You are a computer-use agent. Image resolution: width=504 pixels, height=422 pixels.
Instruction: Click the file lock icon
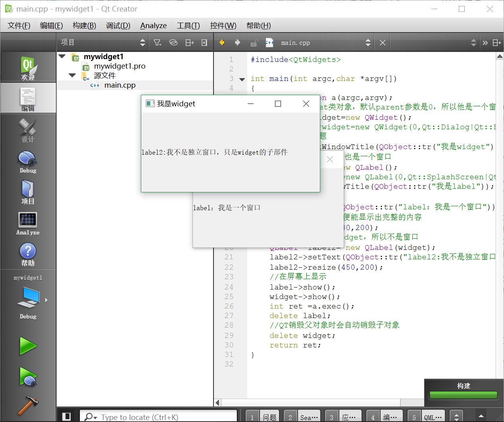[x=254, y=42]
